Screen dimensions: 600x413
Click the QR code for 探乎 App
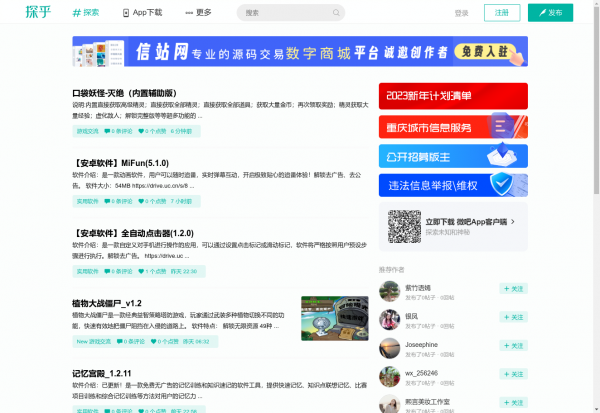(403, 225)
